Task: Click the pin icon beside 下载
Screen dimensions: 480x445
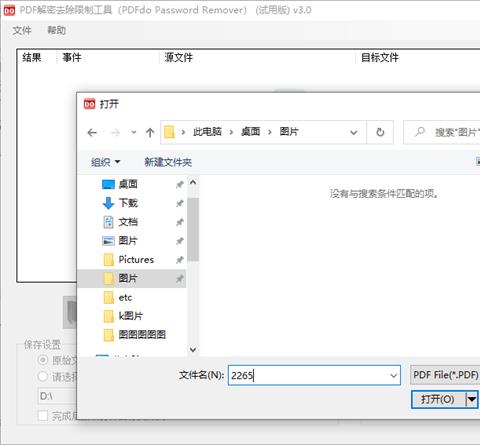Action: (180, 203)
